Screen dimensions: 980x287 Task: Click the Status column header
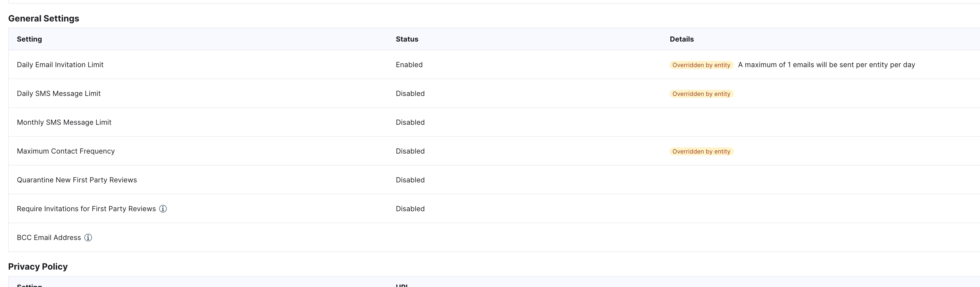click(x=407, y=39)
